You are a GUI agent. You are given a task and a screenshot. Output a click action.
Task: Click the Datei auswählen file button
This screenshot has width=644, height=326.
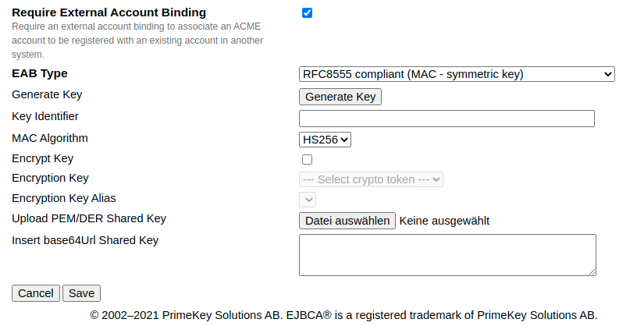(347, 221)
